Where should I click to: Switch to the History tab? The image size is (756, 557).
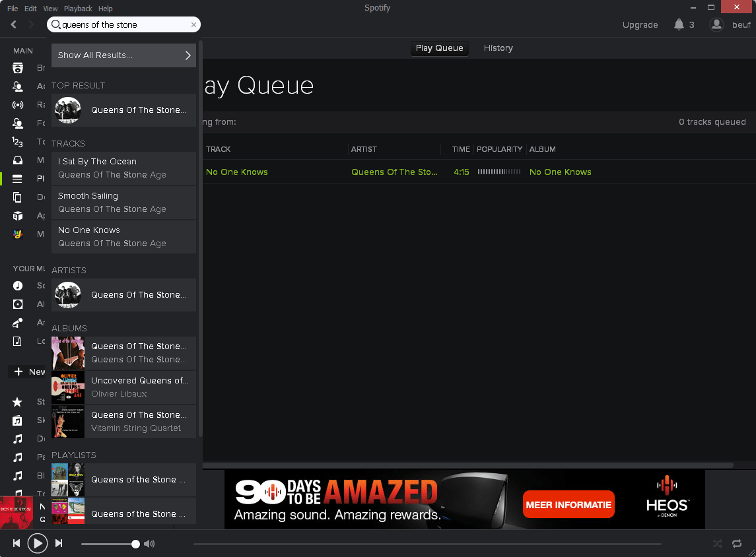pos(498,48)
